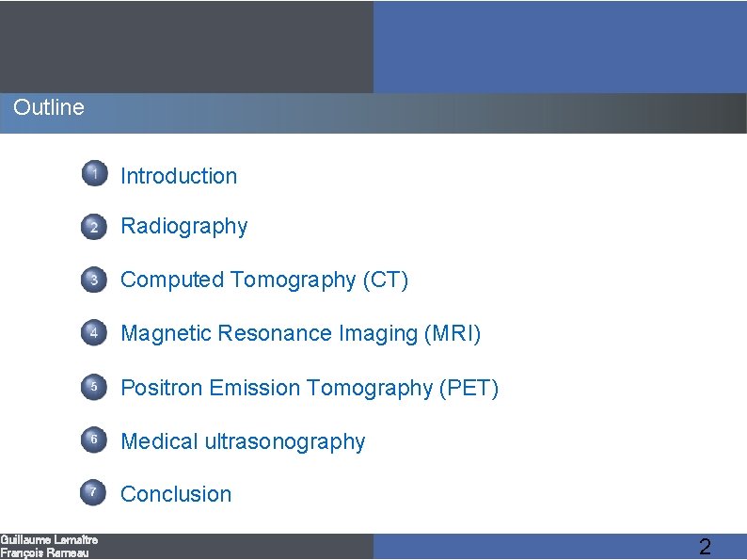Screen dimensions: 747x560
Task: Open the Introduction section link
Action: [x=179, y=176]
